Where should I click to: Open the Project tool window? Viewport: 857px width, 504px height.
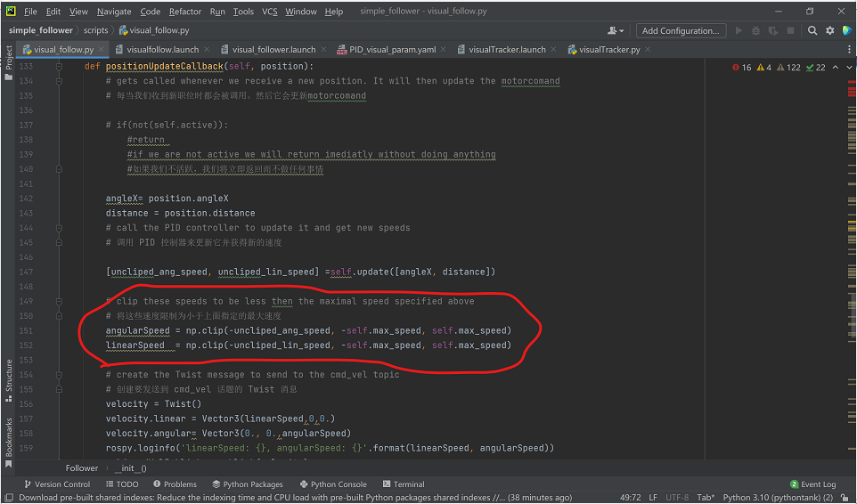(8, 61)
